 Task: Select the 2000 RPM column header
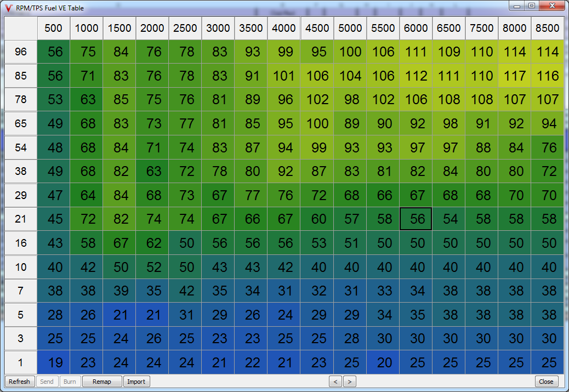click(152, 28)
